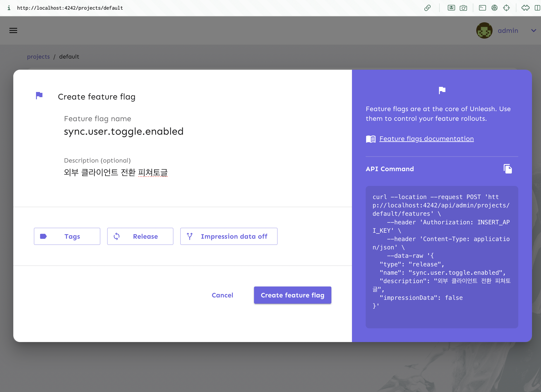This screenshot has width=541, height=392.
Task: Click the site info icon beside URL
Action: click(x=9, y=8)
